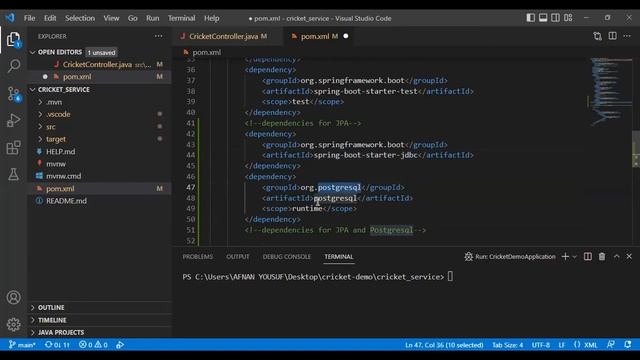The height and width of the screenshot is (360, 640).
Task: Change the LF end of line sequence
Action: click(x=562, y=345)
